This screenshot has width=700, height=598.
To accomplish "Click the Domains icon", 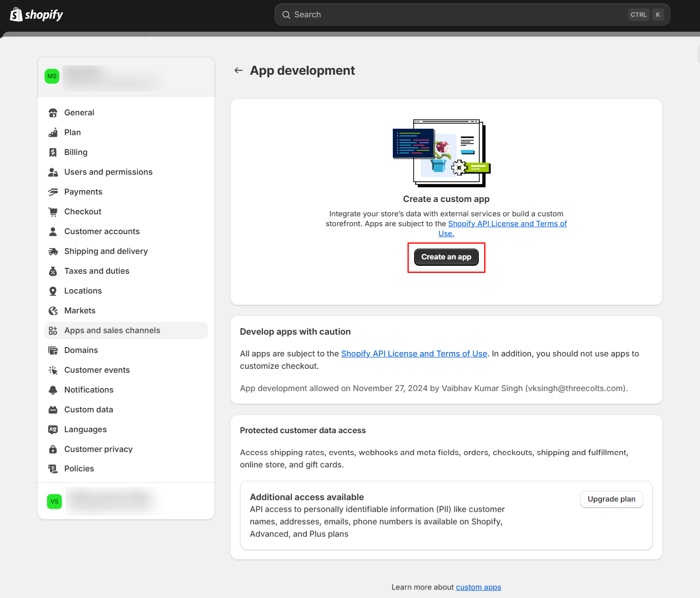I will point(53,350).
